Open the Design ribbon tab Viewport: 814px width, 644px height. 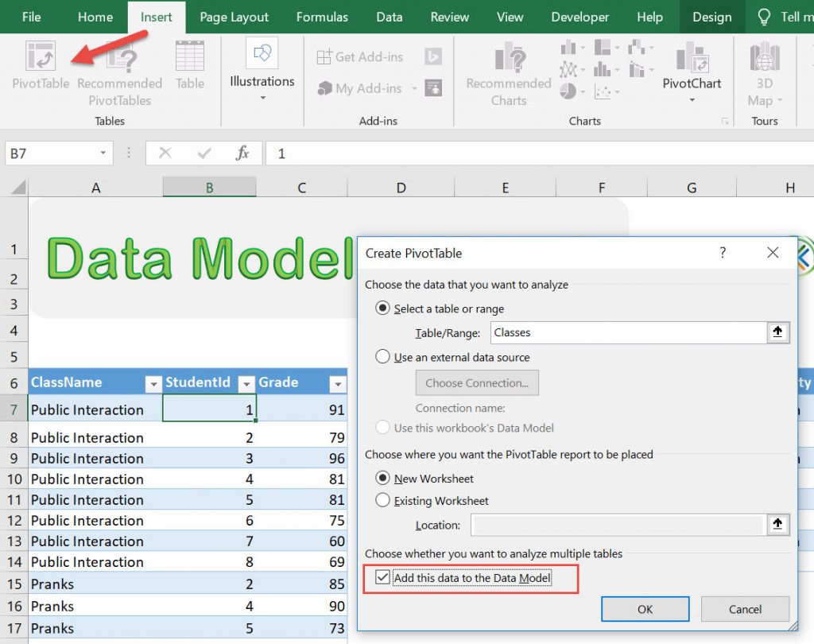pyautogui.click(x=711, y=17)
